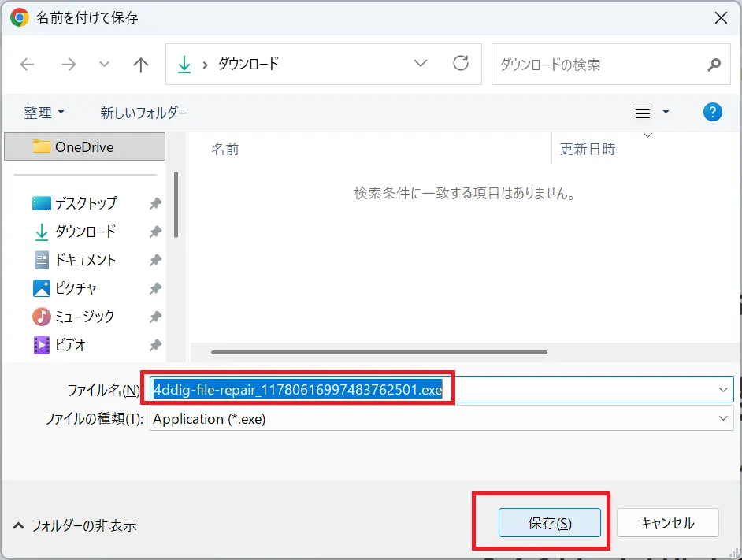Screen dimensions: 742x560
Task: Click the ダウンロードの検索 search field
Action: [x=610, y=65]
